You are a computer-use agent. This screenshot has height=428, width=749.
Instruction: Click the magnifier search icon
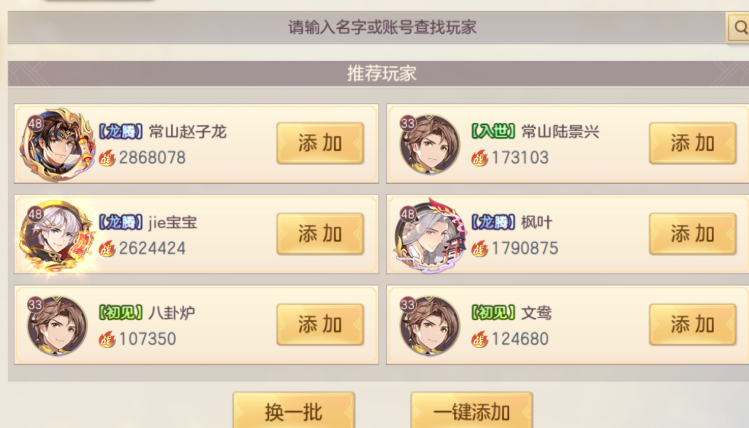click(738, 28)
